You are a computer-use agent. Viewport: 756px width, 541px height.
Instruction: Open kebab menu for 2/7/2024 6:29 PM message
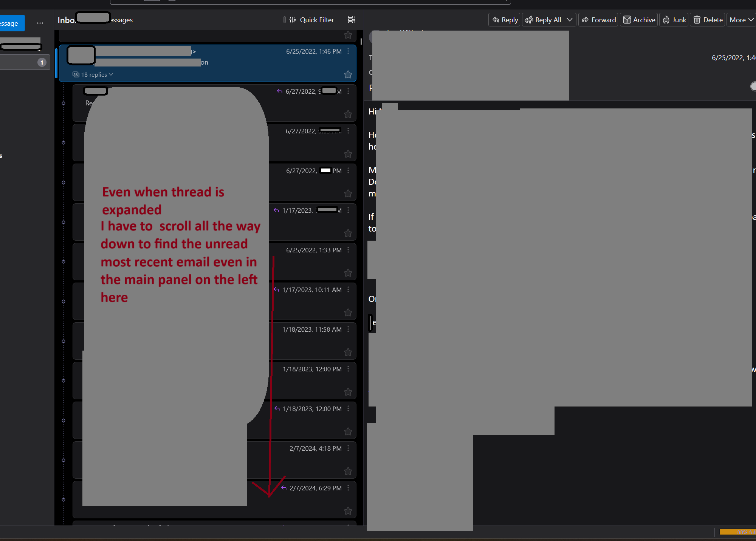click(x=348, y=488)
